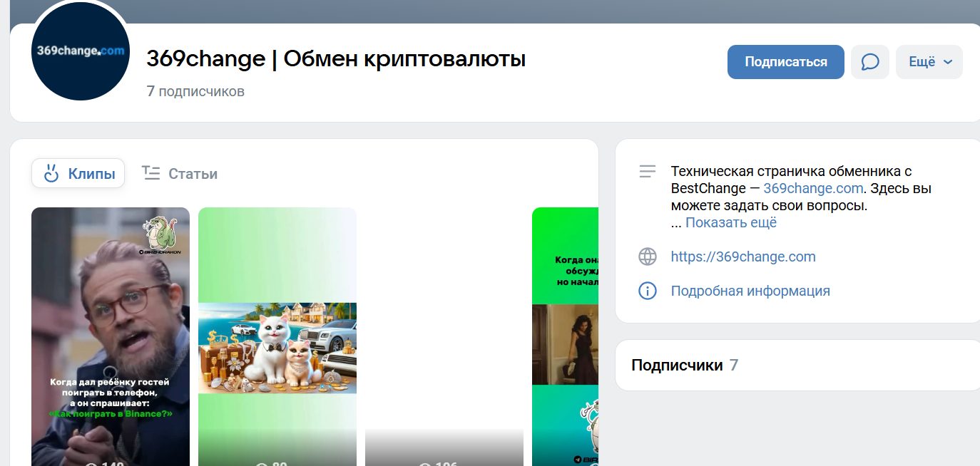Open the https://369change.com website link
Viewport: 980px width, 466px height.
coord(742,257)
